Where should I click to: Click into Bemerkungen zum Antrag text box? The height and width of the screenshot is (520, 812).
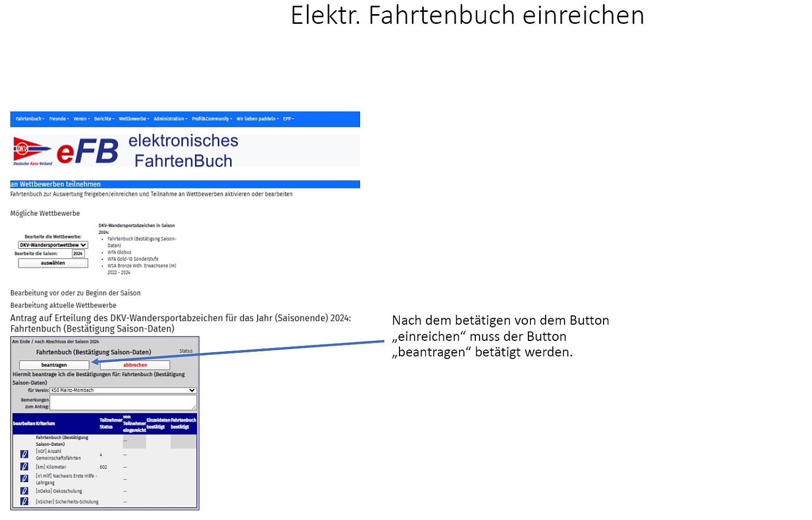coord(123,403)
